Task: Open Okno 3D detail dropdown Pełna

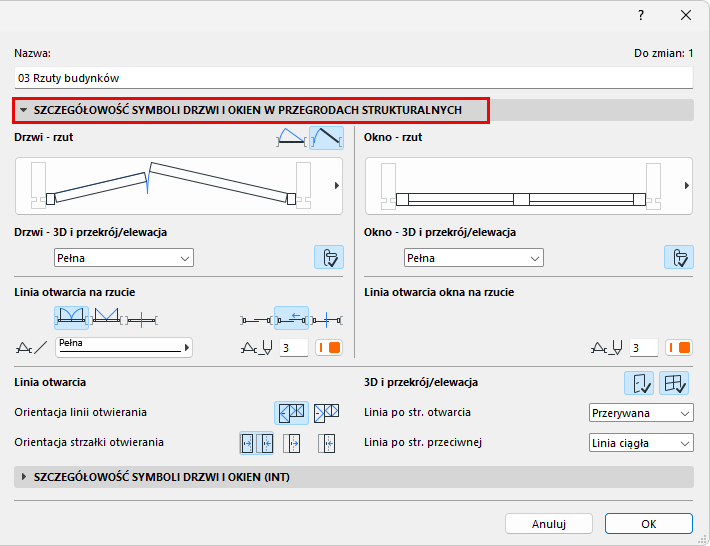Action: 474,258
